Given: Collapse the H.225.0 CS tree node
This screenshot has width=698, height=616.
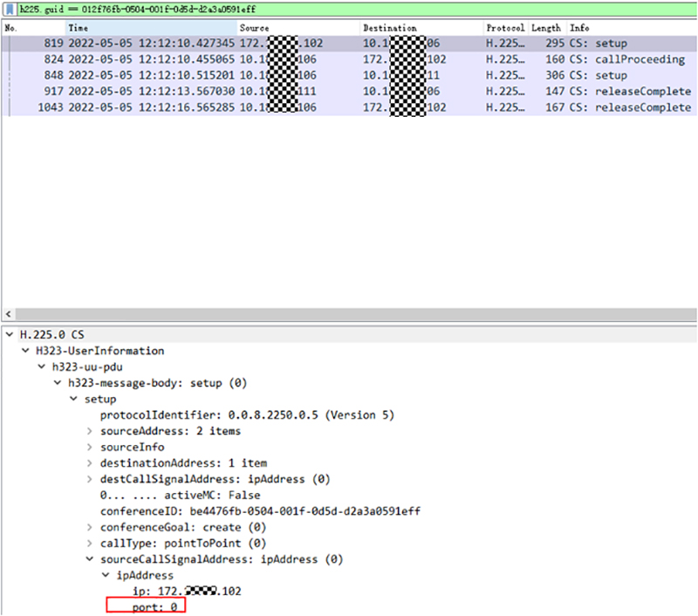Looking at the screenshot, I should coord(10,334).
